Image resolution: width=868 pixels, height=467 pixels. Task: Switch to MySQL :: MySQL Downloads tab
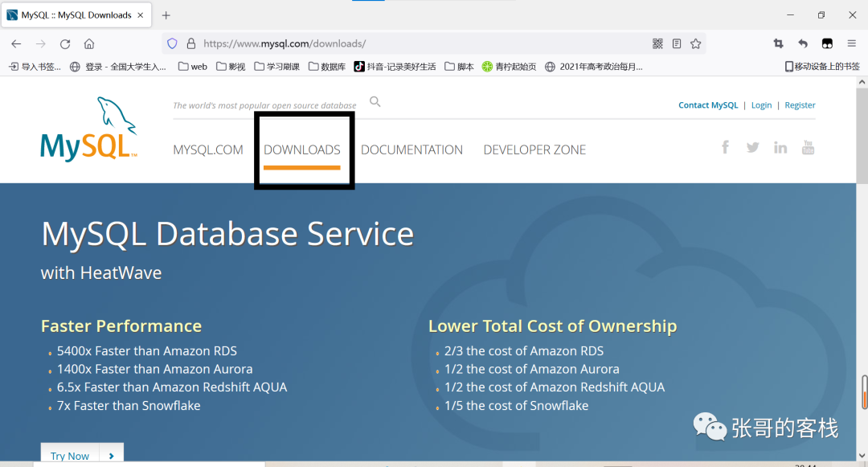point(76,15)
